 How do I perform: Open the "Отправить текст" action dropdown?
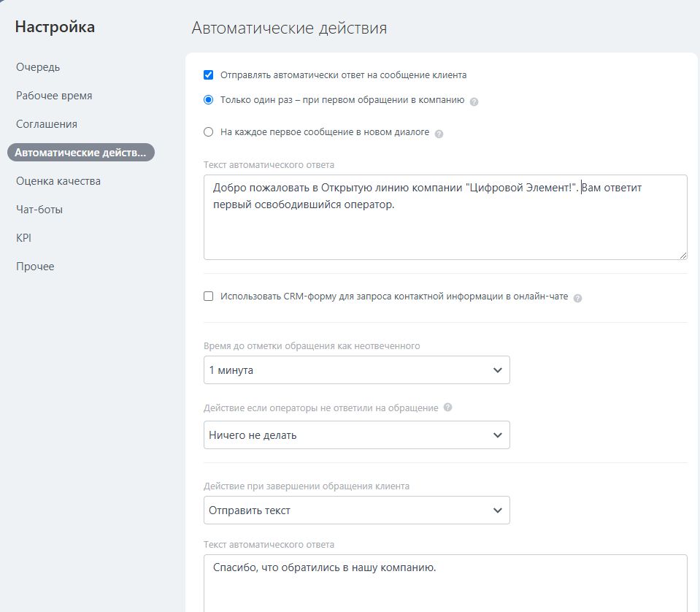(x=356, y=510)
